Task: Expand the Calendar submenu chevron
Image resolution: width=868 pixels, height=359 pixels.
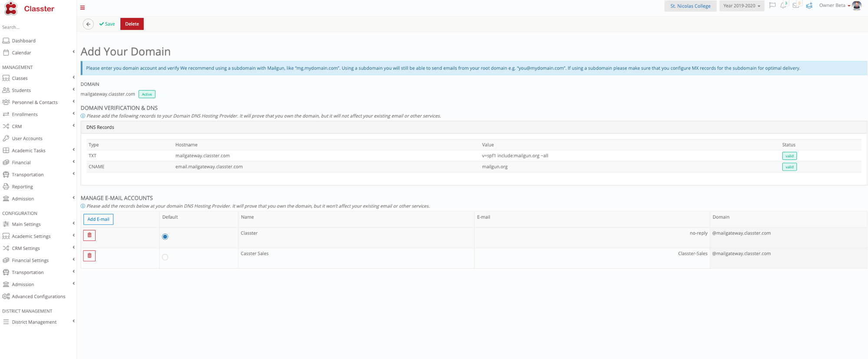Action: [73, 52]
